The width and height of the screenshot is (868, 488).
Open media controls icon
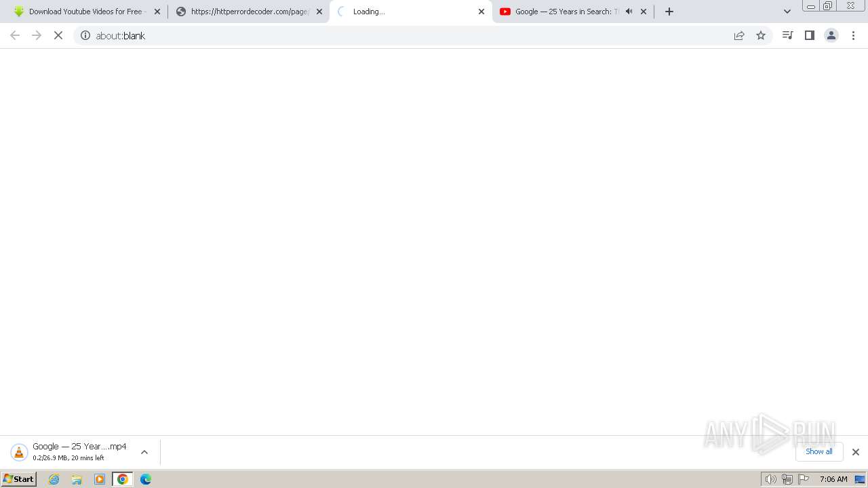(x=787, y=35)
